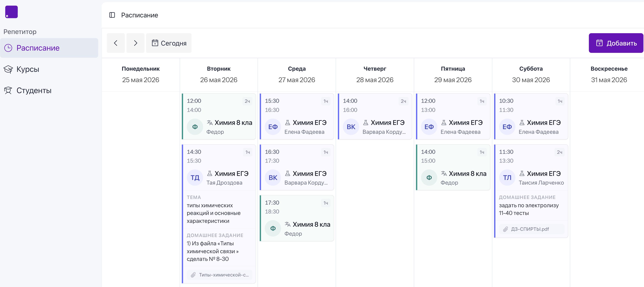644x287 pixels.
Task: Click flask icon in Tuesday 14:30 lesson
Action: (209, 173)
